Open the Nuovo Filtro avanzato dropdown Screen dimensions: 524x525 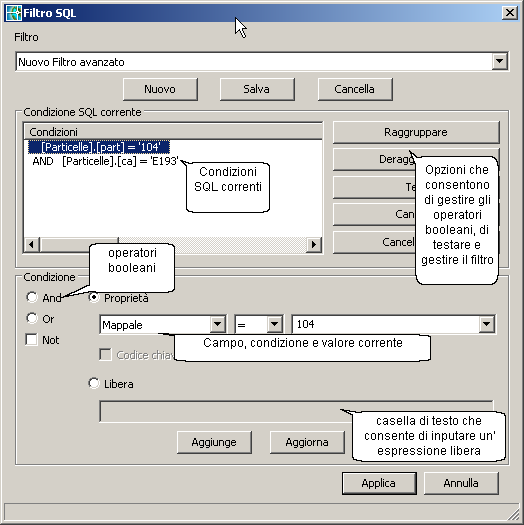click(x=500, y=61)
